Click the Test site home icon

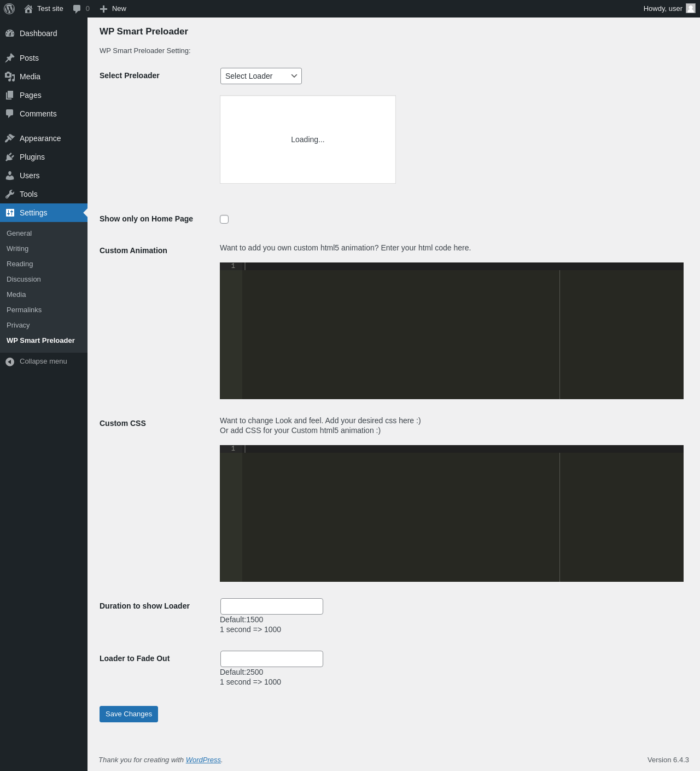28,9
